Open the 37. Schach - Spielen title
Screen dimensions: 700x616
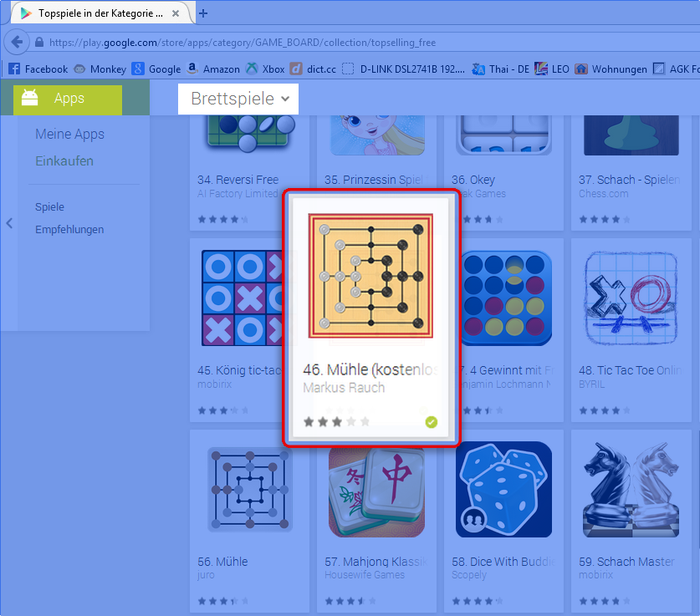point(629,180)
